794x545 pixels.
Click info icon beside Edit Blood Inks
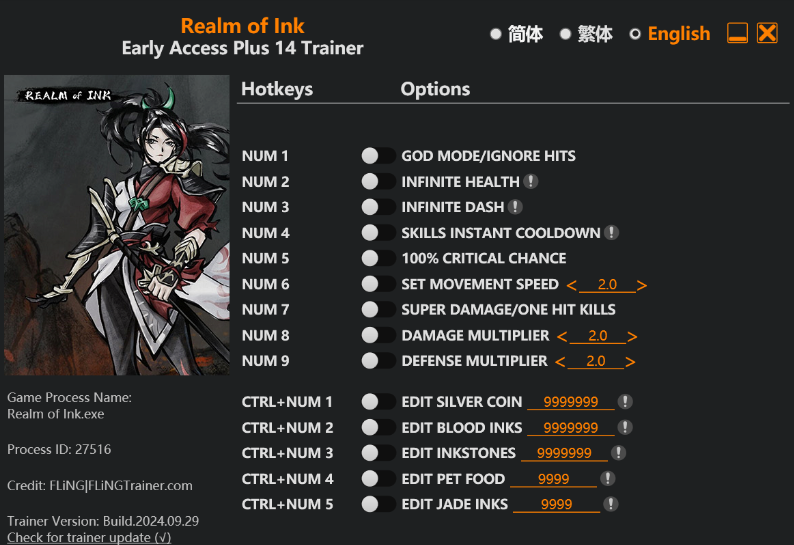[x=625, y=428]
